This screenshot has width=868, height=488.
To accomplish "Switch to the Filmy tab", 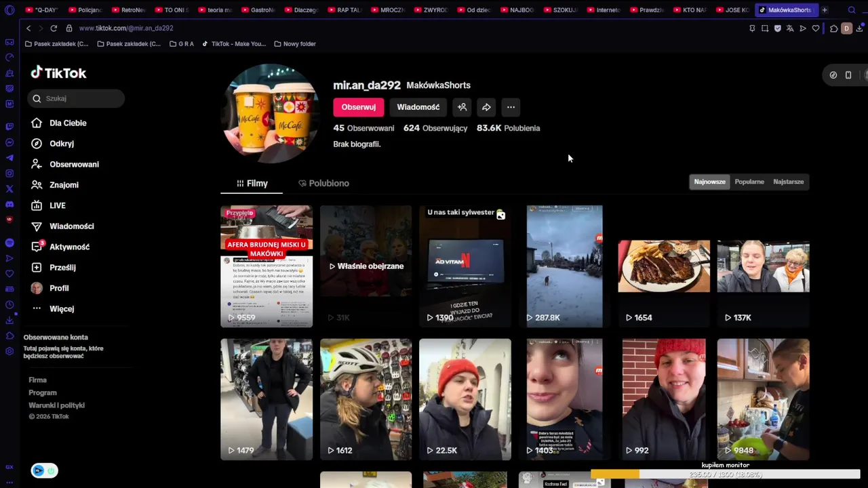I will [252, 183].
